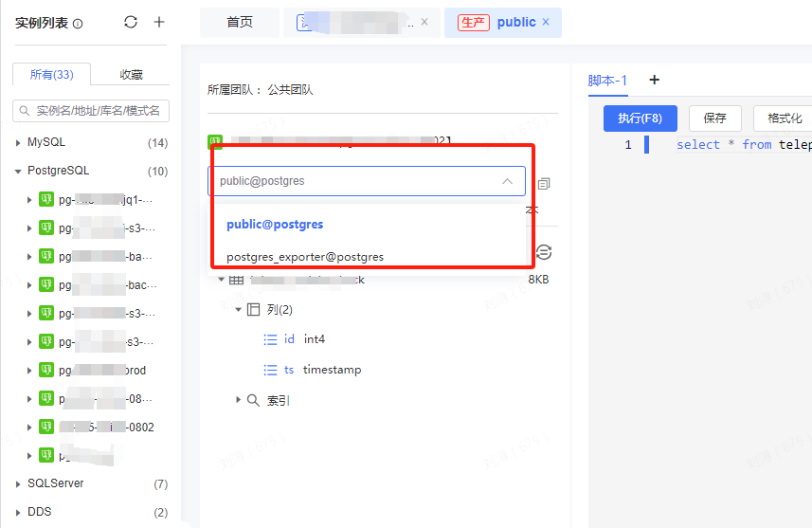Click the green icon of instance ending -bac
The height and width of the screenshot is (528, 812).
(x=46, y=285)
